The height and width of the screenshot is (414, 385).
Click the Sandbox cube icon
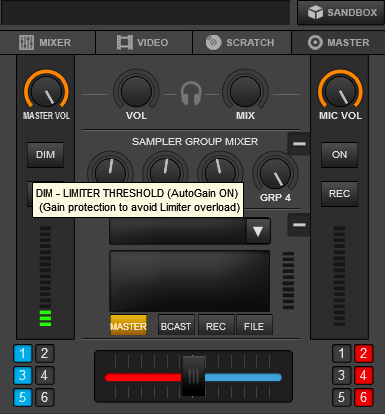click(x=315, y=13)
